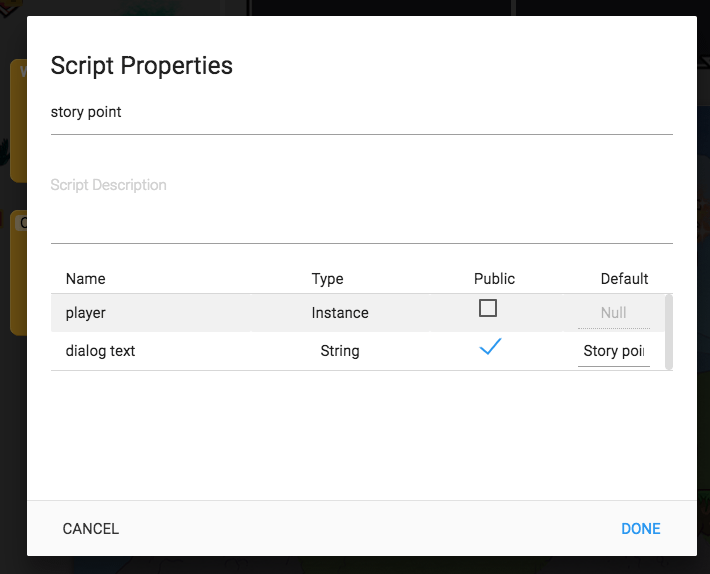
Task: Tick the Public checkbox for player
Action: coord(488,309)
